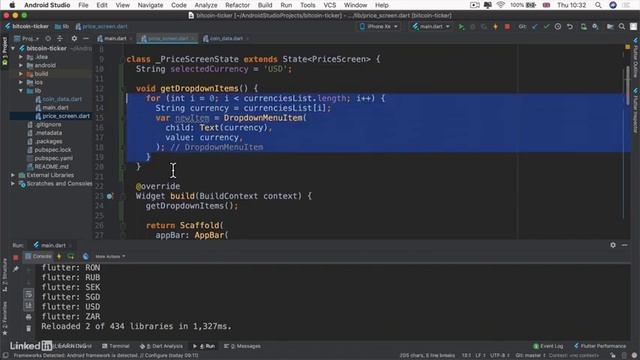The height and width of the screenshot is (360, 640).
Task: Select pubspec.yaml in project tree
Action: [53, 158]
